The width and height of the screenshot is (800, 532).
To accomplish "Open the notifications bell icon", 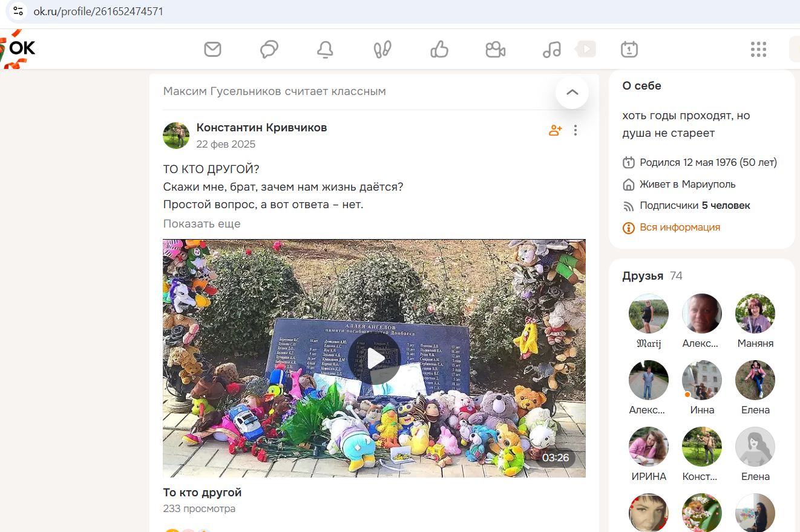I will click(325, 50).
